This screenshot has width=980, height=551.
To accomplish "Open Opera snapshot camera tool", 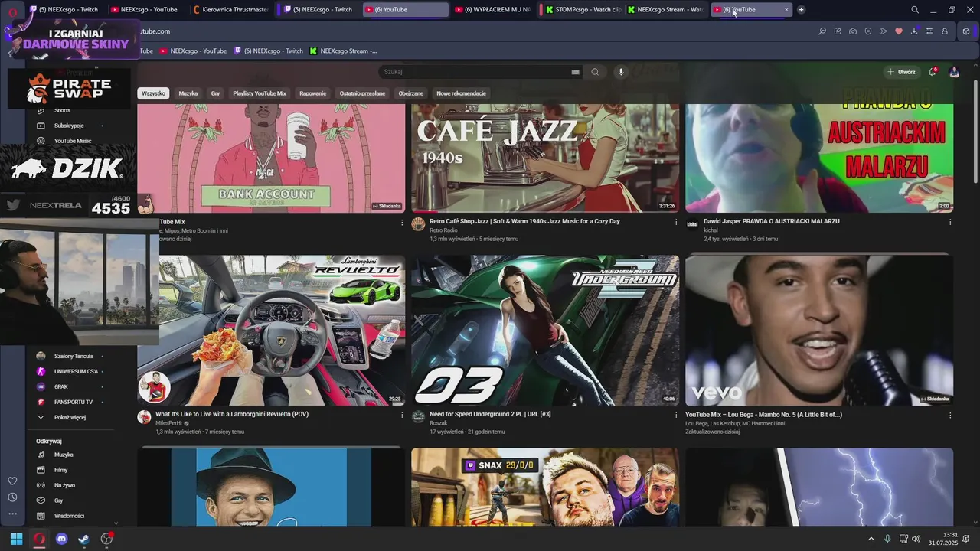I will (x=853, y=31).
